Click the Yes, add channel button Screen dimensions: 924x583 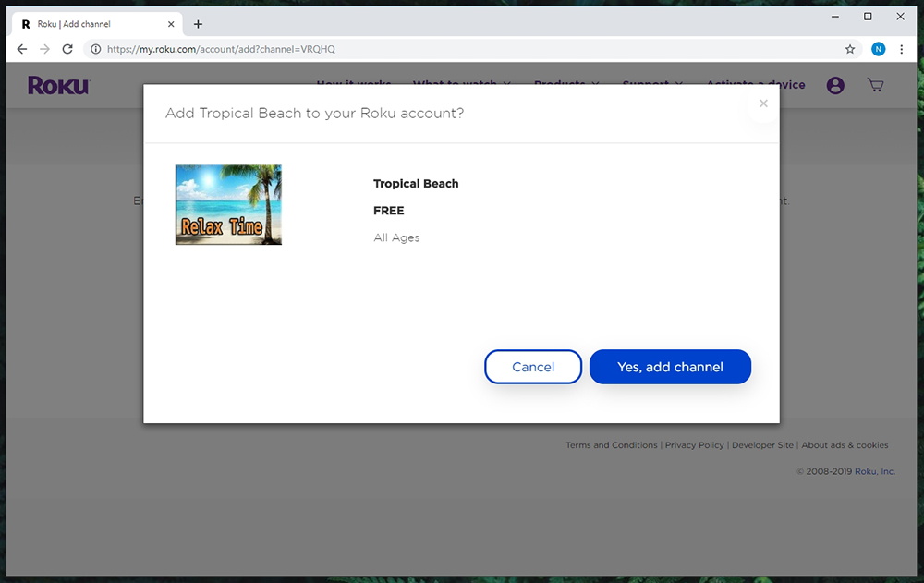pyautogui.click(x=670, y=367)
